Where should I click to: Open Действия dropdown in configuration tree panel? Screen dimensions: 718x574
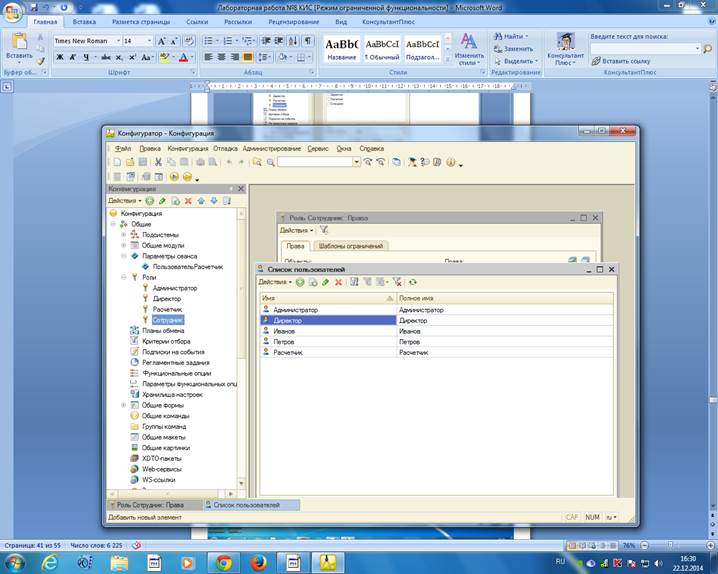125,200
